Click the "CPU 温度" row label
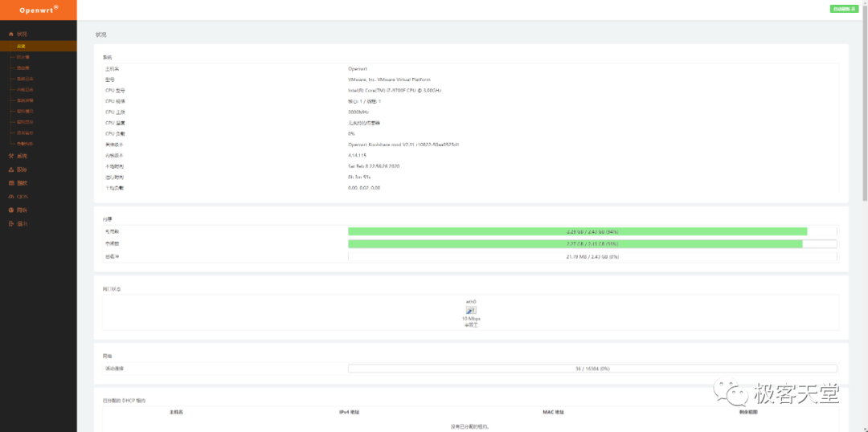This screenshot has width=868, height=432. [x=115, y=123]
